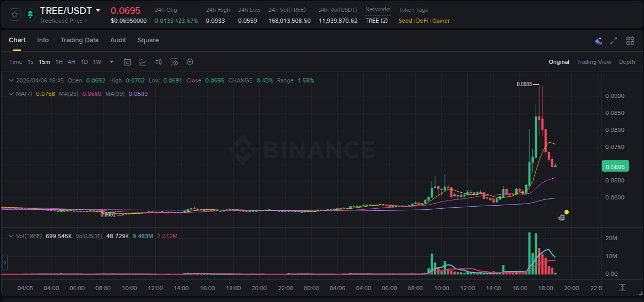Open the technical indicators line chart icon
The image size is (644, 302).
click(143, 62)
